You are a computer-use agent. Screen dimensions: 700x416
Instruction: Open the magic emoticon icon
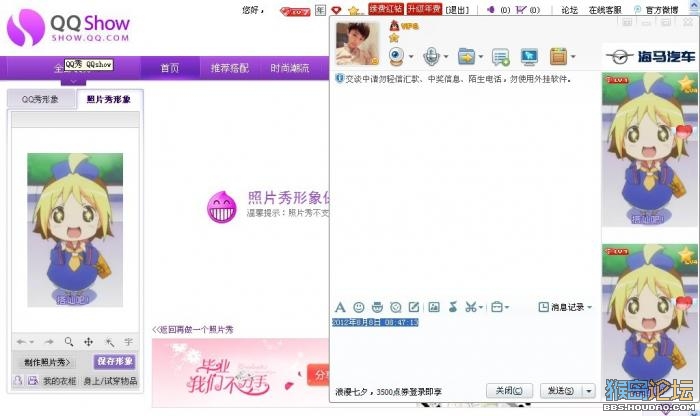(377, 307)
